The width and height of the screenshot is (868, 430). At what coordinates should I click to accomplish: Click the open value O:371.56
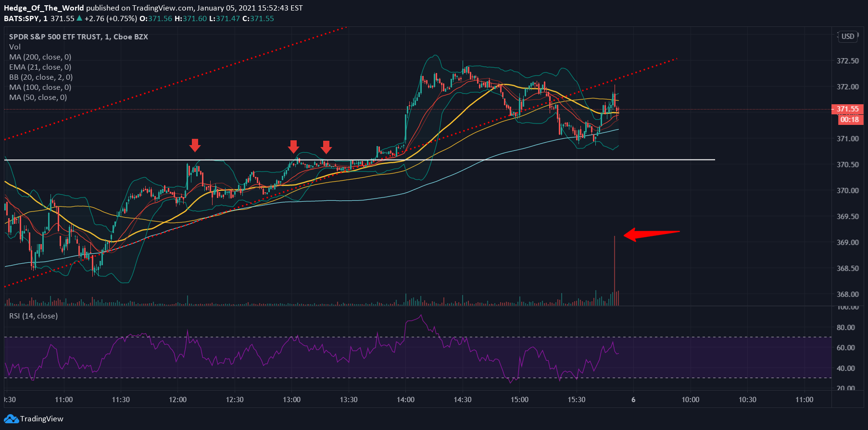[156, 19]
